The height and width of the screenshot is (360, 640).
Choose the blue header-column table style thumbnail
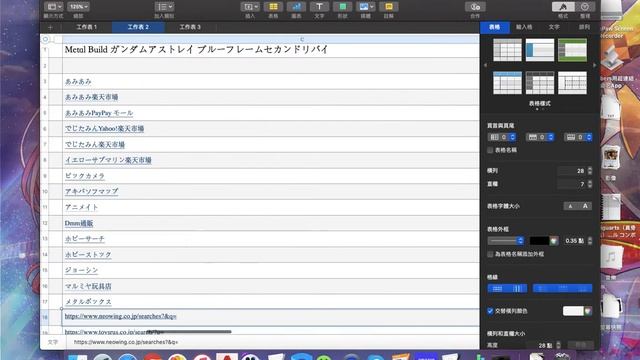point(540,50)
